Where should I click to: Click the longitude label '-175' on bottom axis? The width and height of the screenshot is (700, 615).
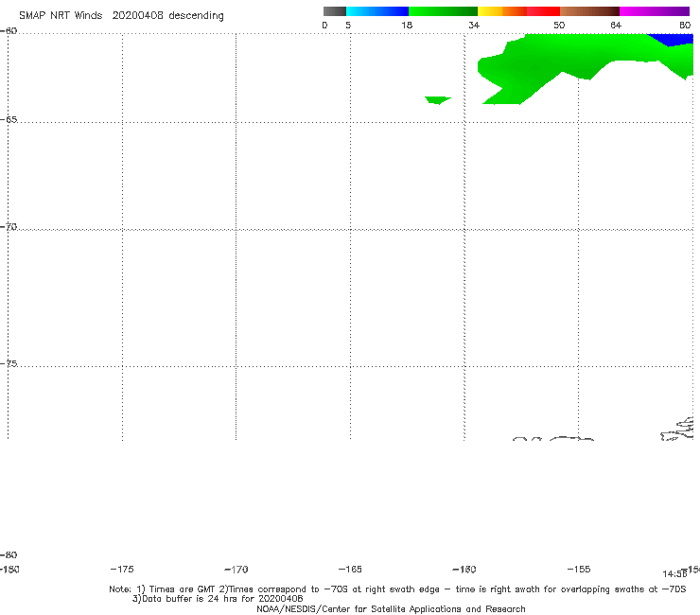(122, 569)
